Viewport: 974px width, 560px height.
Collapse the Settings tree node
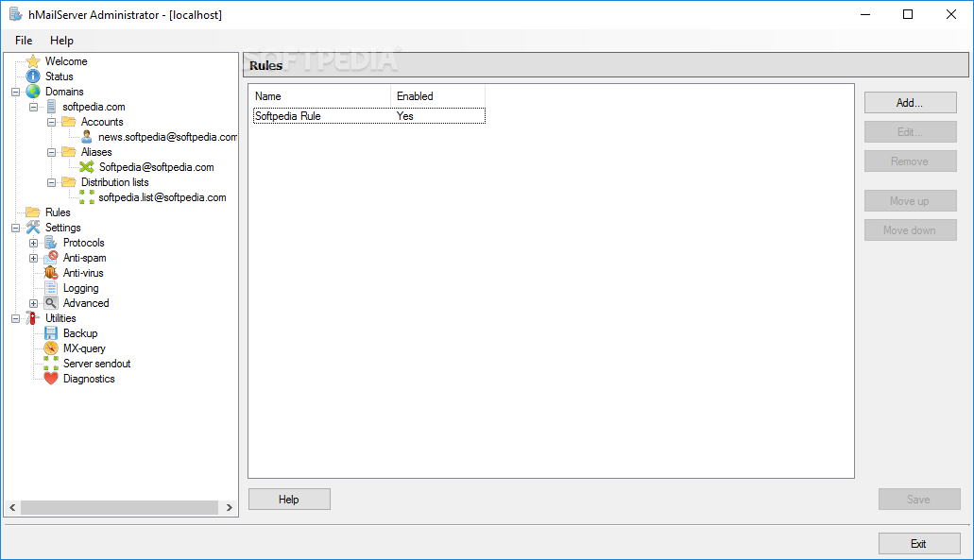(x=15, y=228)
